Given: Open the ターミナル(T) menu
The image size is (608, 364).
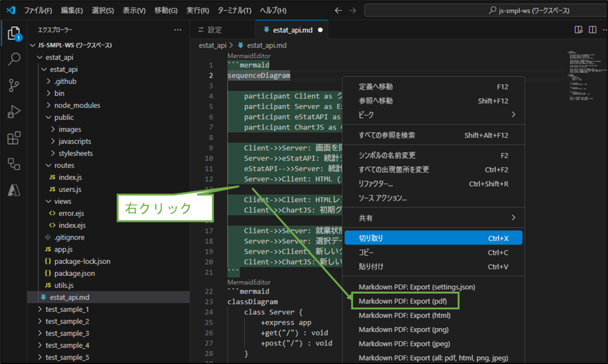Looking at the screenshot, I should (235, 10).
